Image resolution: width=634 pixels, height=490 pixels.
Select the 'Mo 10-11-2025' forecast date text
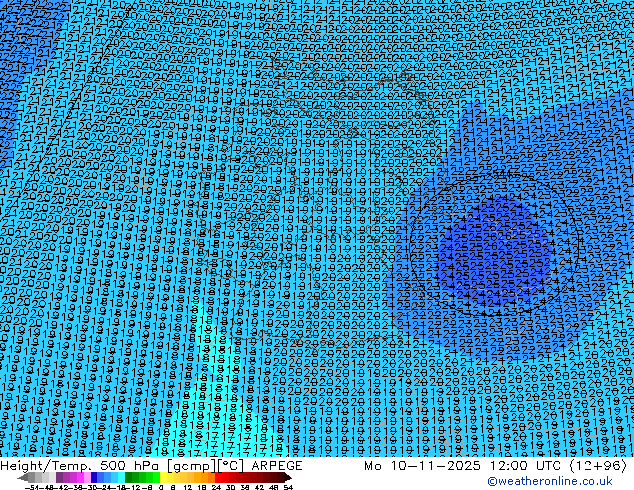point(423,466)
